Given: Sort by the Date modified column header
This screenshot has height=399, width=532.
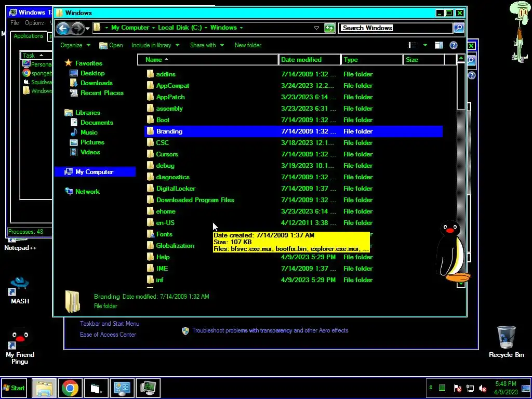Looking at the screenshot, I should click(x=310, y=60).
